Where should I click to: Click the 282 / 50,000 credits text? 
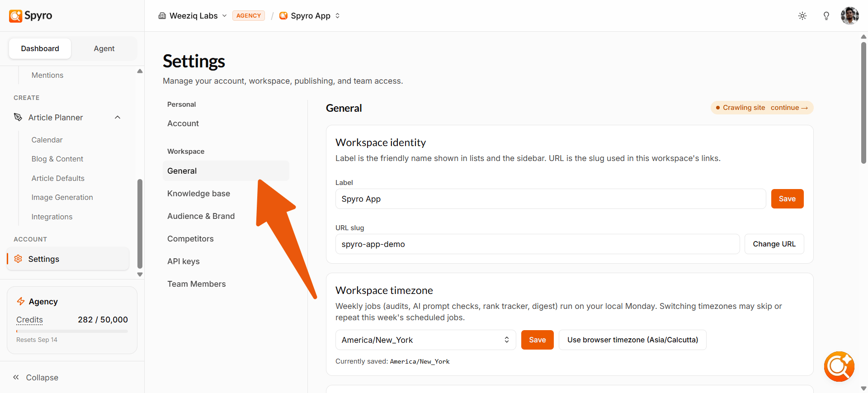(103, 320)
